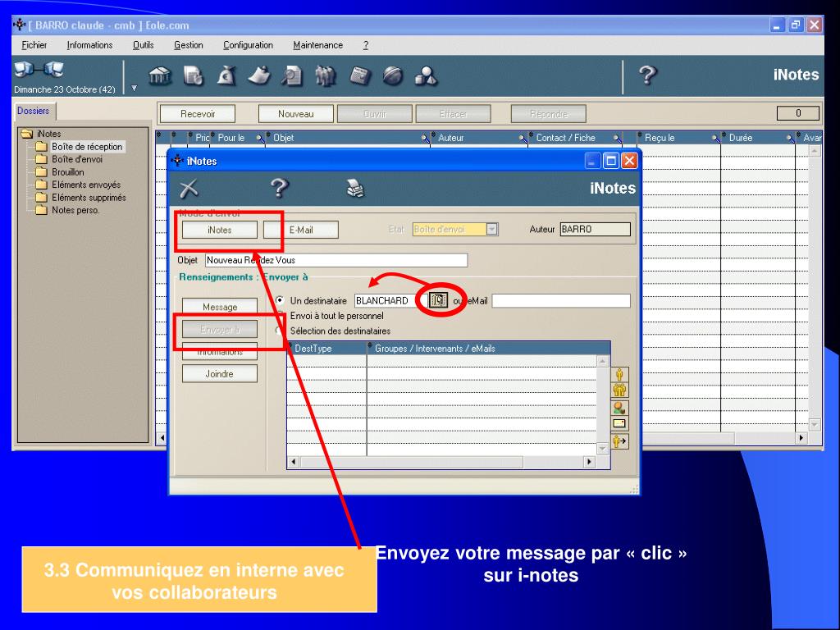Open the Etat Boîte d'envoi dropdown
This screenshot has height=630, width=840.
pyautogui.click(x=492, y=230)
